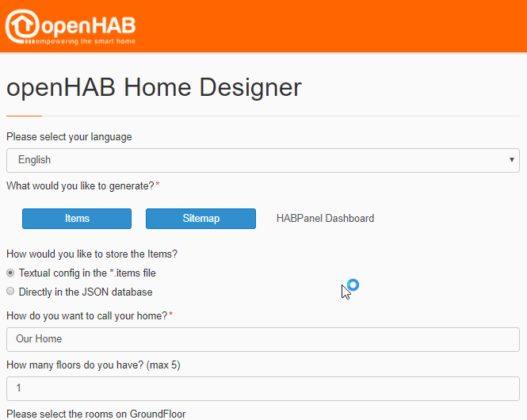Image resolution: width=527 pixels, height=420 pixels.
Task: Open the language dropdown showing English
Action: point(263,160)
